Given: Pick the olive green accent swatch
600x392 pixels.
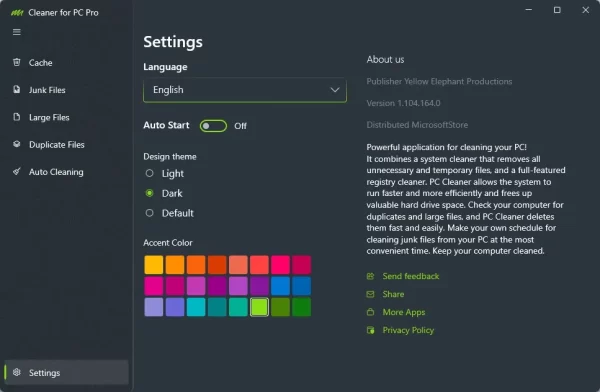Looking at the screenshot, I should tap(280, 307).
